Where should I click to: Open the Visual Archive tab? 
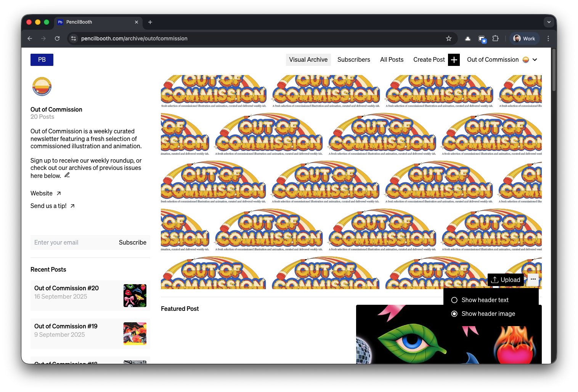click(x=308, y=60)
